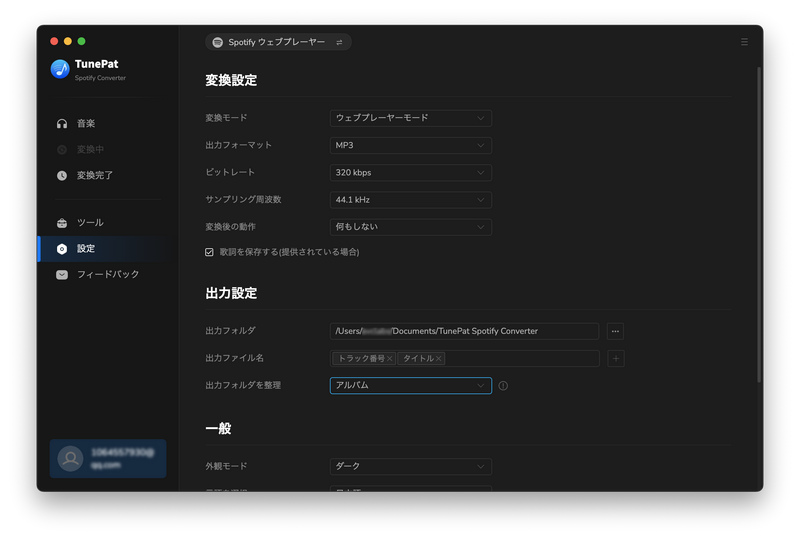Toggle the 歌詞を保存する checkbox

point(209,252)
